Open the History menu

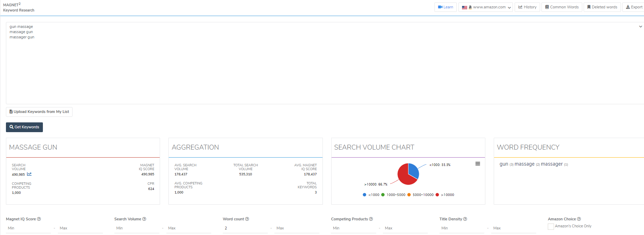point(527,7)
